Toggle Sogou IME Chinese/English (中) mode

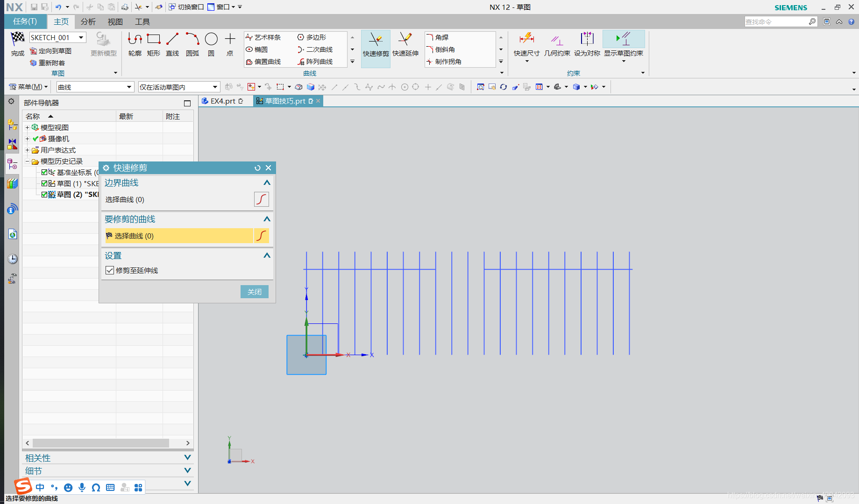[x=40, y=487]
